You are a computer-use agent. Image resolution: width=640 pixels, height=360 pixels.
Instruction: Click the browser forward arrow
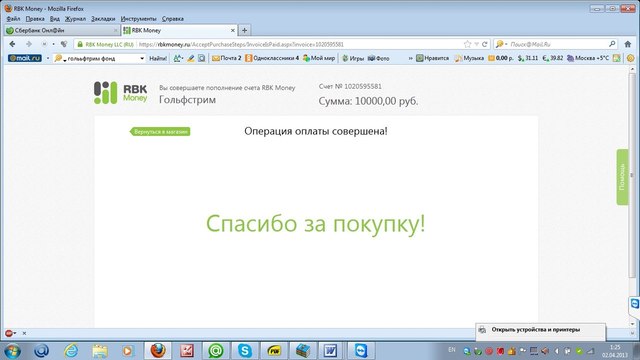click(x=29, y=44)
